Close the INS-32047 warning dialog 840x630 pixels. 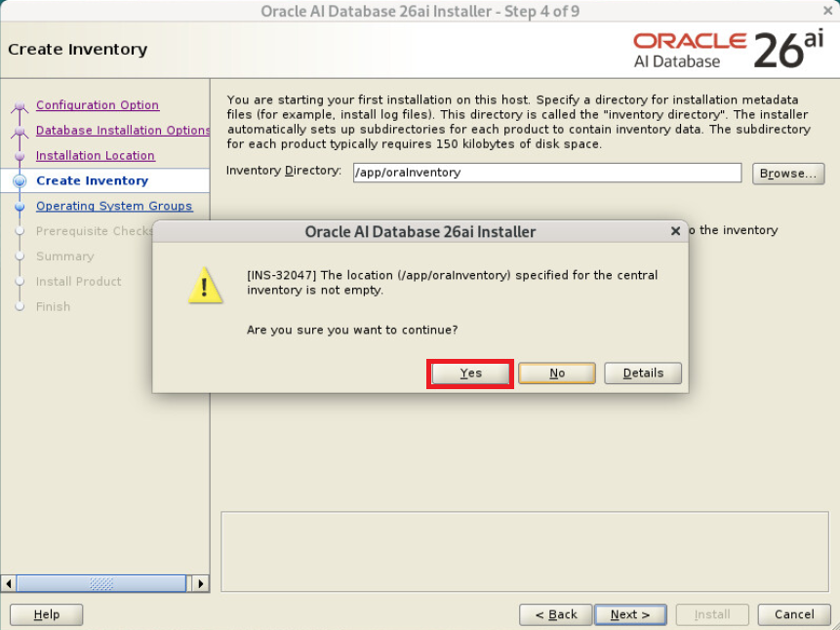click(x=675, y=231)
